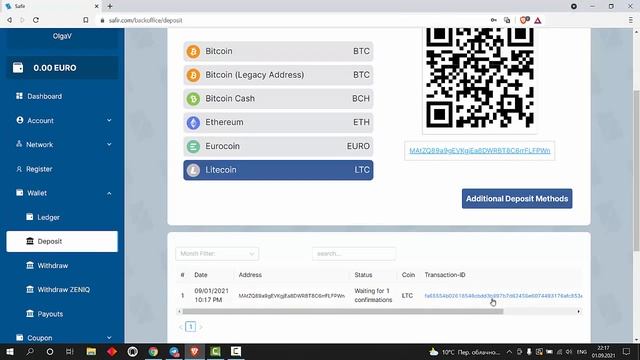Open a new browser tab

(x=110, y=6)
